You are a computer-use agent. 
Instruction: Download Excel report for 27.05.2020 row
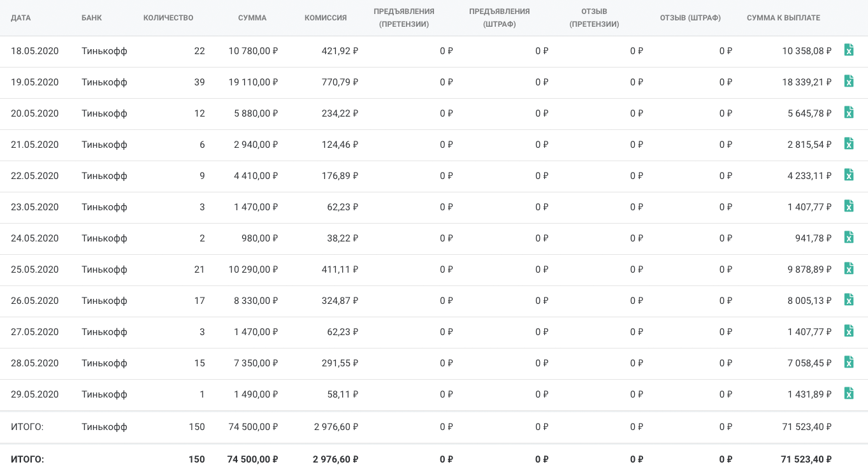(849, 331)
